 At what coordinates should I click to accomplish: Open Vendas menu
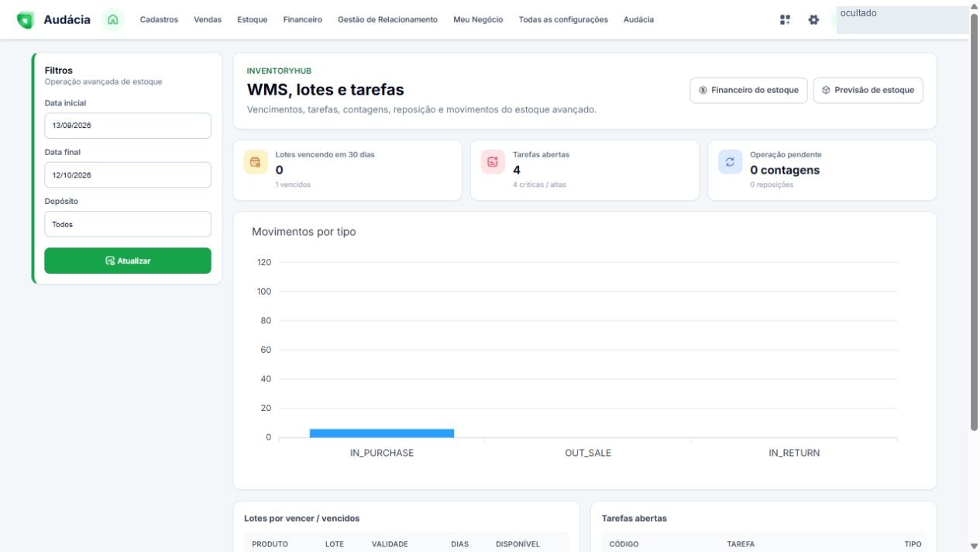[x=208, y=19]
